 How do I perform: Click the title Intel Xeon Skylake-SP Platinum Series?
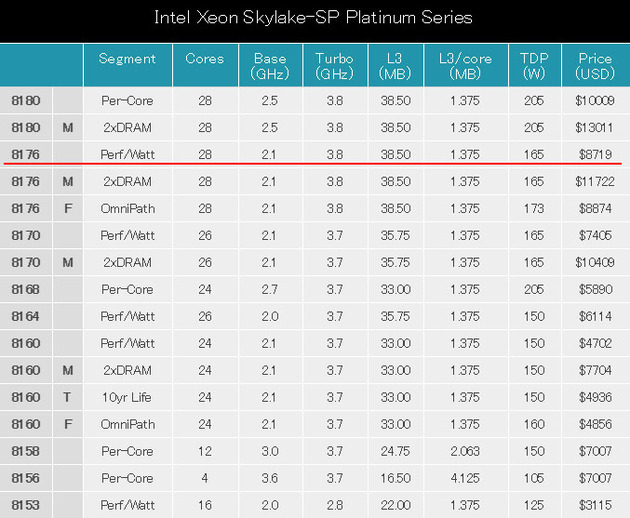coord(313,18)
